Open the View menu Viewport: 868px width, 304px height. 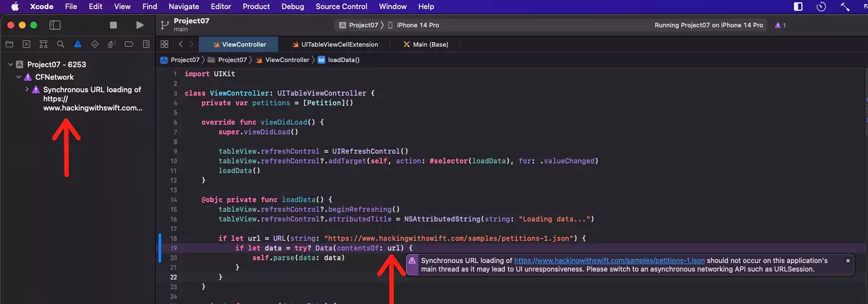(x=123, y=6)
